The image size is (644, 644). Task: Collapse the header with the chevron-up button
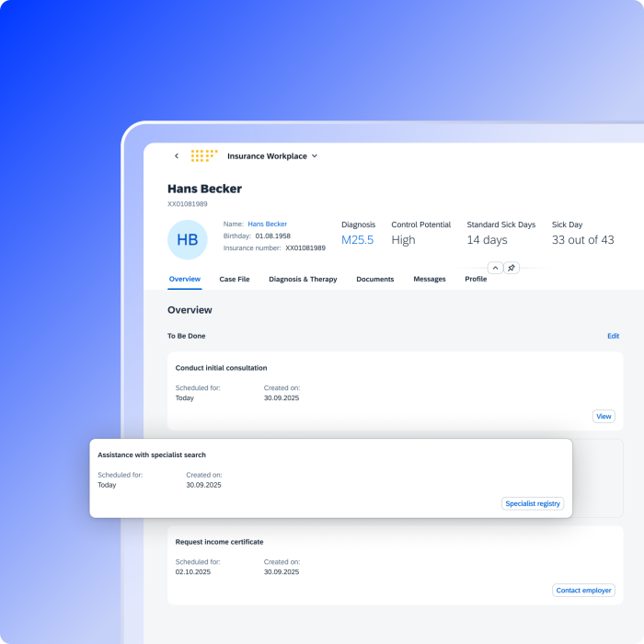coord(495,268)
